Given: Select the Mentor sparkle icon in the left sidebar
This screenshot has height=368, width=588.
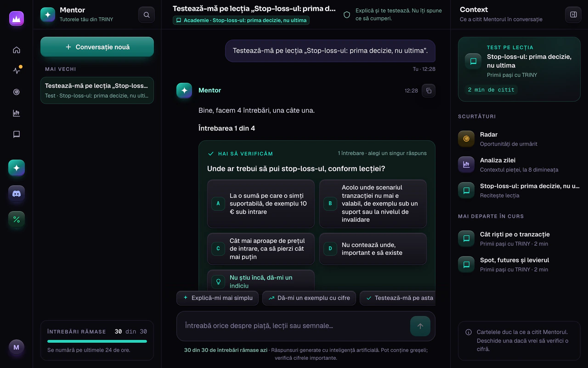Looking at the screenshot, I should (17, 168).
